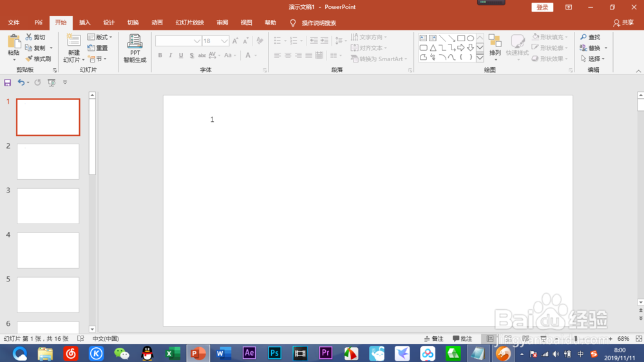Undo the last action
This screenshot has height=362, width=644.
[x=21, y=82]
